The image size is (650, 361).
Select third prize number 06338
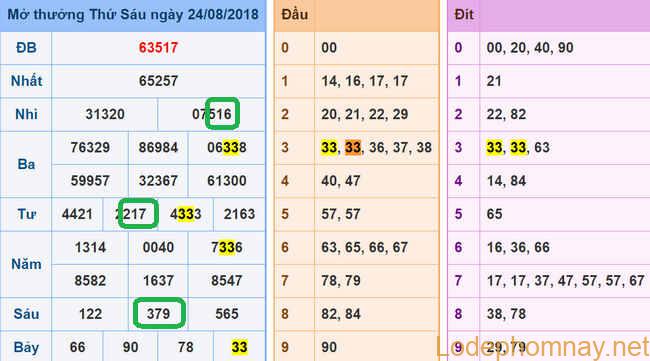coord(227,147)
